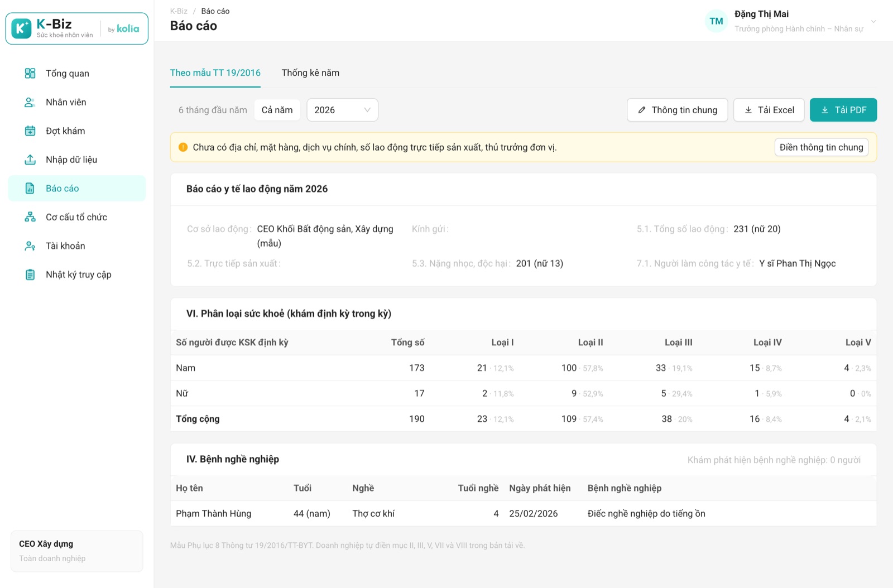The height and width of the screenshot is (588, 893).
Task: Click the orange warning icon in the banner
Action: point(183,147)
